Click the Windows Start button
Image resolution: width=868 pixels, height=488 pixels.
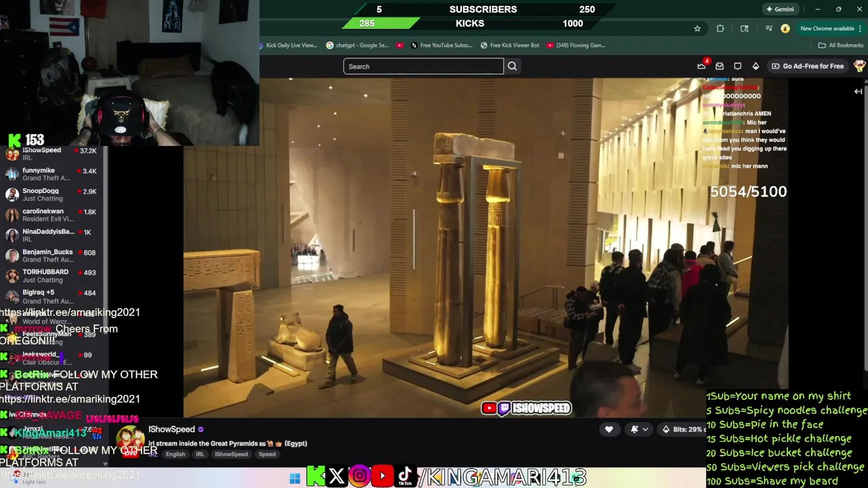pos(294,479)
